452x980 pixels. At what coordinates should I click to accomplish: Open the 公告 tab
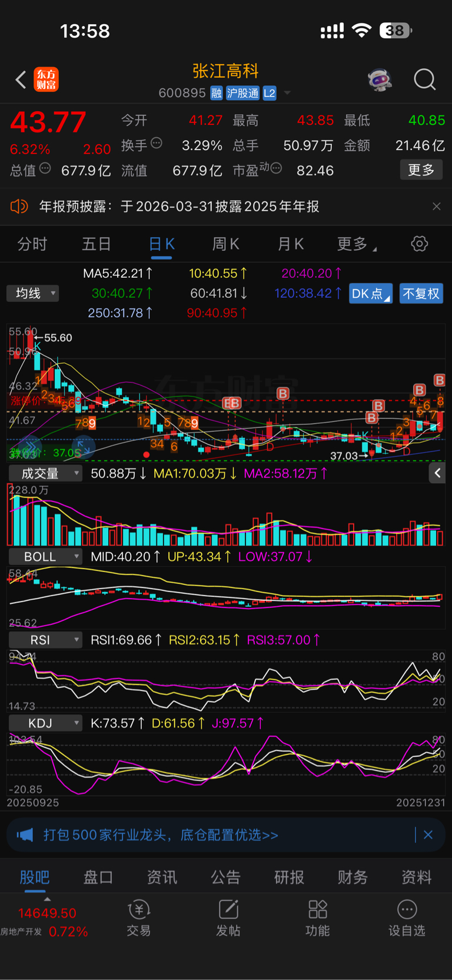click(226, 877)
